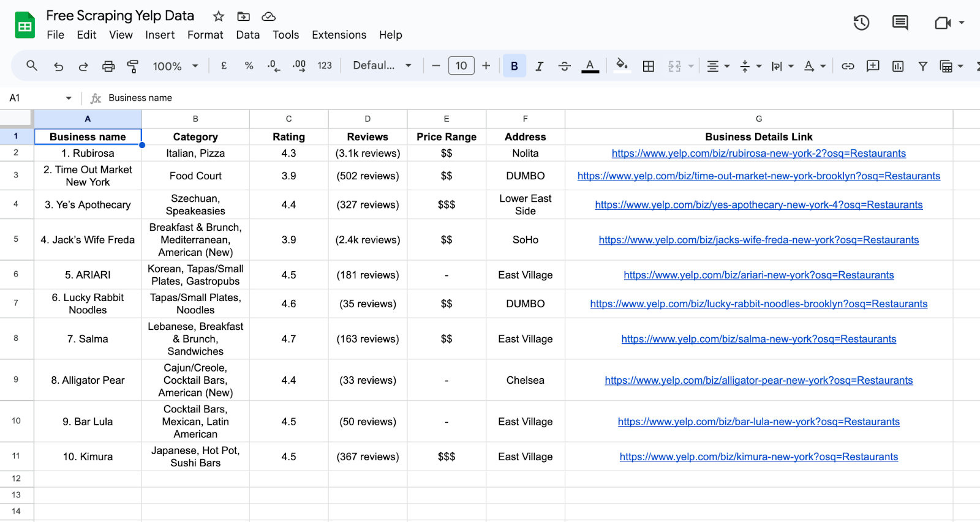Open the Help menu
The width and height of the screenshot is (980, 522).
click(x=390, y=35)
